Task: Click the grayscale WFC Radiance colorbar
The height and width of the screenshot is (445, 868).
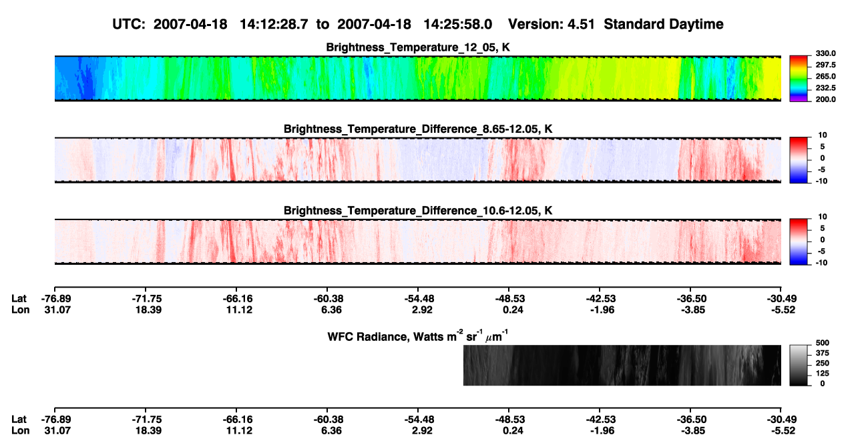Action: (799, 365)
